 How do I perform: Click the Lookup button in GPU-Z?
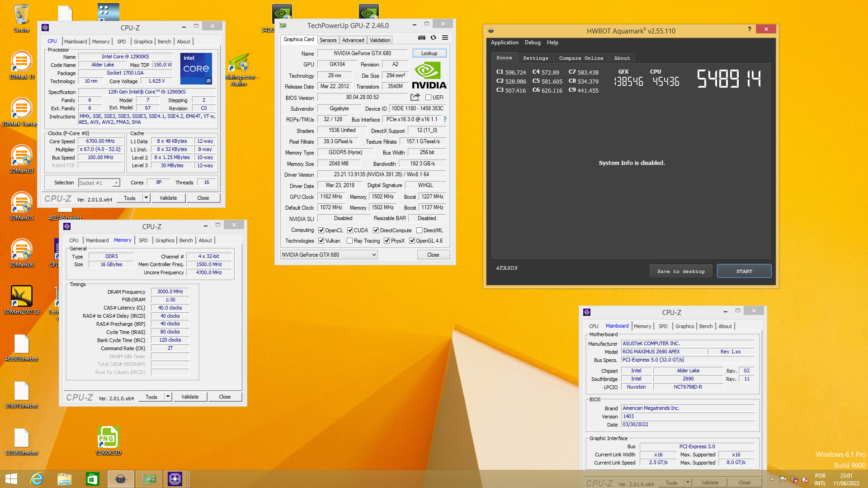click(x=429, y=53)
